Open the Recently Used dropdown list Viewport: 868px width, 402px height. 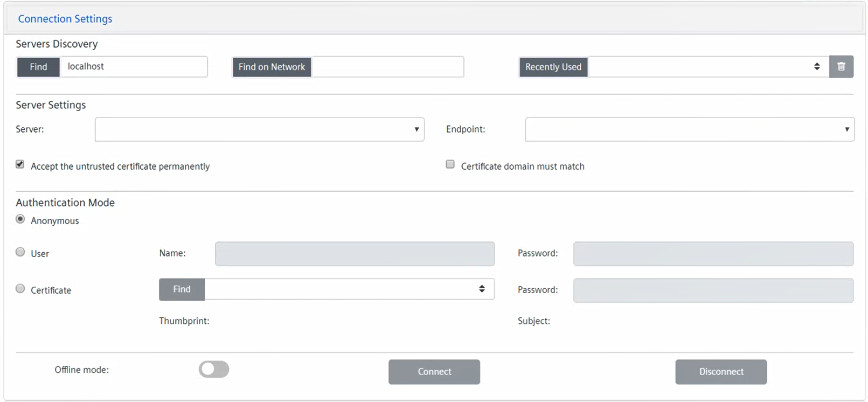[708, 67]
